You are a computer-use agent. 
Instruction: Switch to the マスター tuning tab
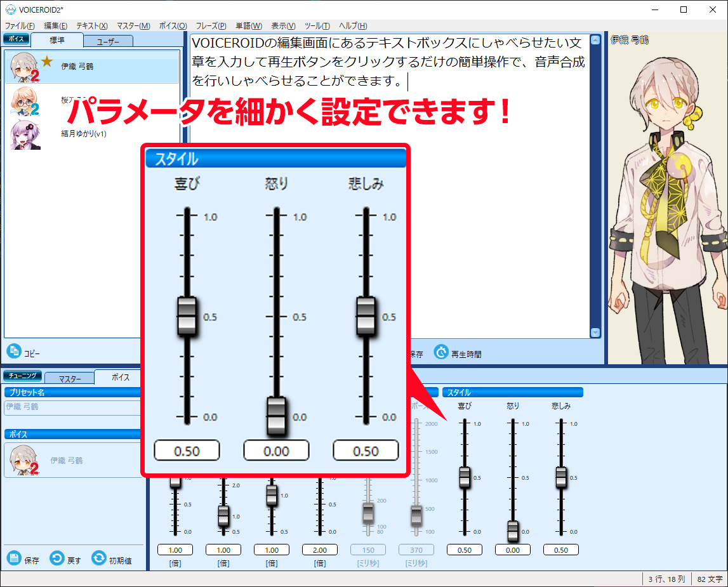(x=70, y=379)
